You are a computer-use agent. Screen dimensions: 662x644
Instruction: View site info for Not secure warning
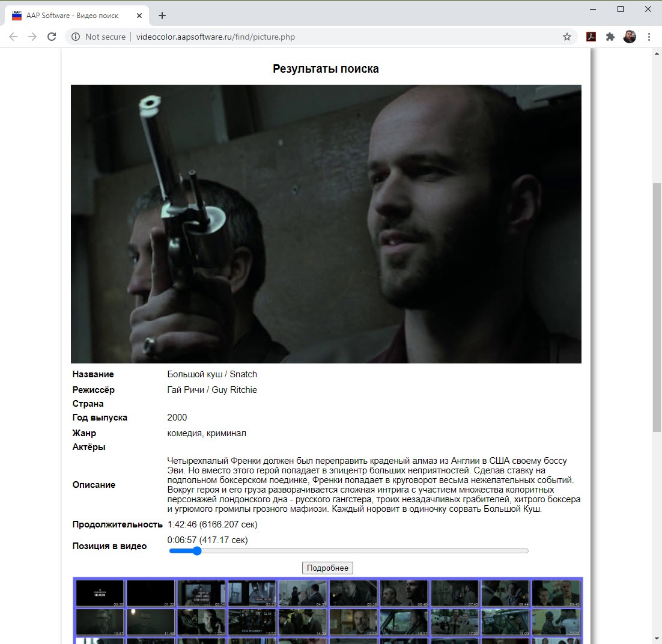pos(99,37)
